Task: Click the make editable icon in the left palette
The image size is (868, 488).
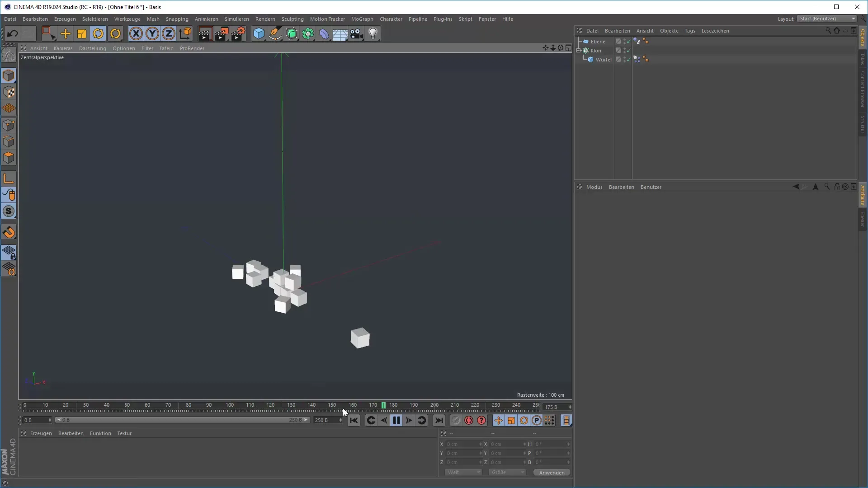Action: tap(9, 55)
